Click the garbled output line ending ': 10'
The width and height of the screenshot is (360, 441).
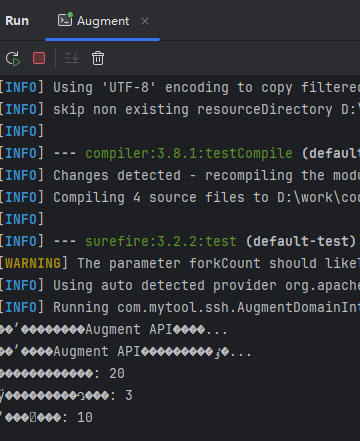tap(46, 417)
